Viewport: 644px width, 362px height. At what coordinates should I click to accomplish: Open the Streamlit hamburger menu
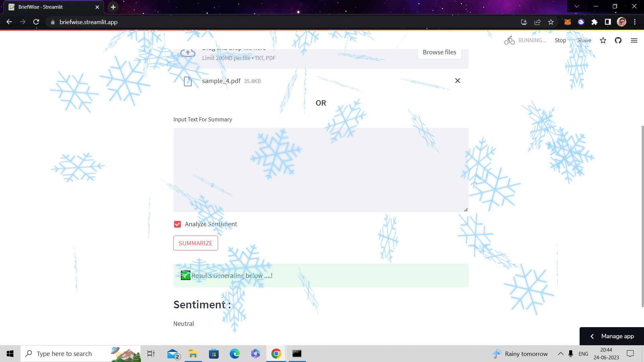tap(634, 40)
